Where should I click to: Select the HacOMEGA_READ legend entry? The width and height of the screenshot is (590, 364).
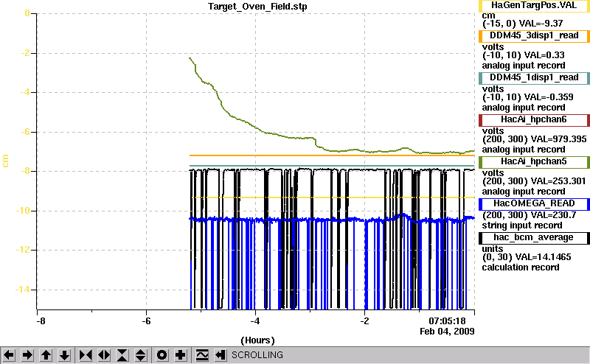click(534, 204)
